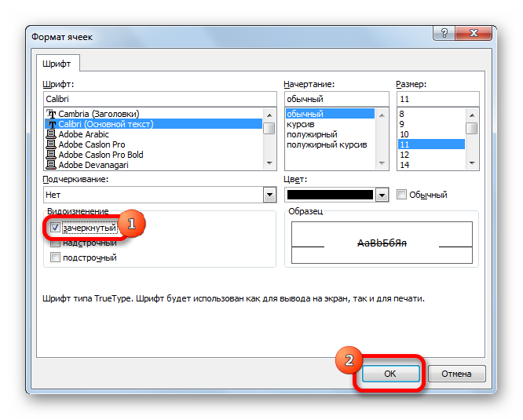The height and width of the screenshot is (420, 523).
Task: Click size list scroll up arrow
Action: click(x=472, y=115)
